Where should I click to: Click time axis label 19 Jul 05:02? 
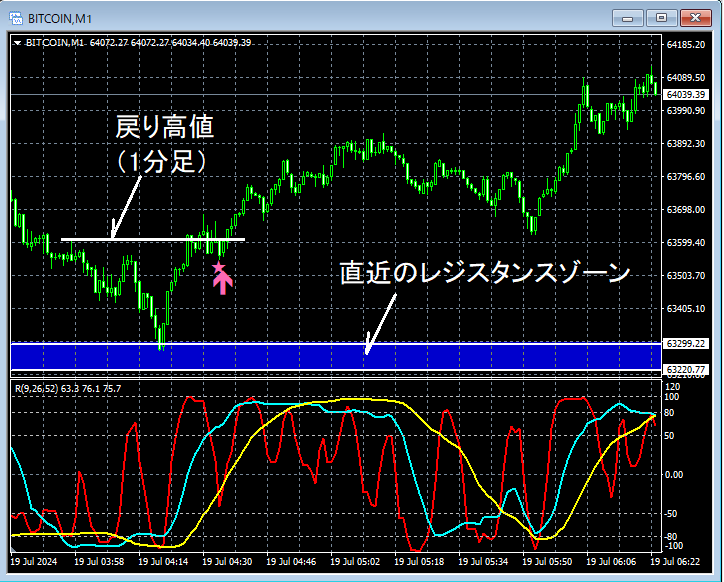tap(355, 562)
